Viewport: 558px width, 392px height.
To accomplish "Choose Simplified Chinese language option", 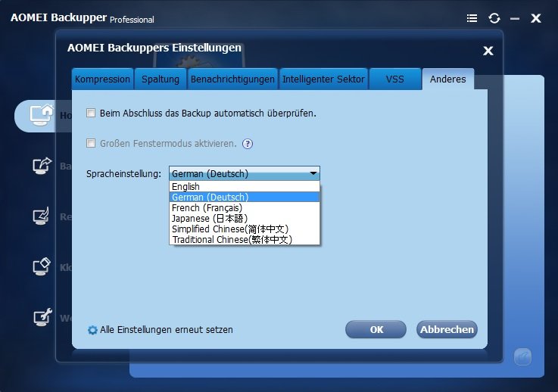I will coord(245,229).
